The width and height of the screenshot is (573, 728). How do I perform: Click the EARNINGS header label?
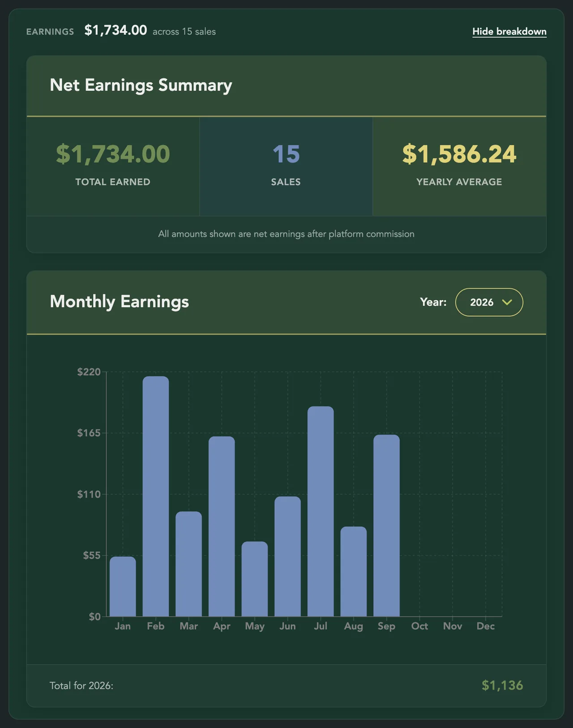click(x=50, y=32)
